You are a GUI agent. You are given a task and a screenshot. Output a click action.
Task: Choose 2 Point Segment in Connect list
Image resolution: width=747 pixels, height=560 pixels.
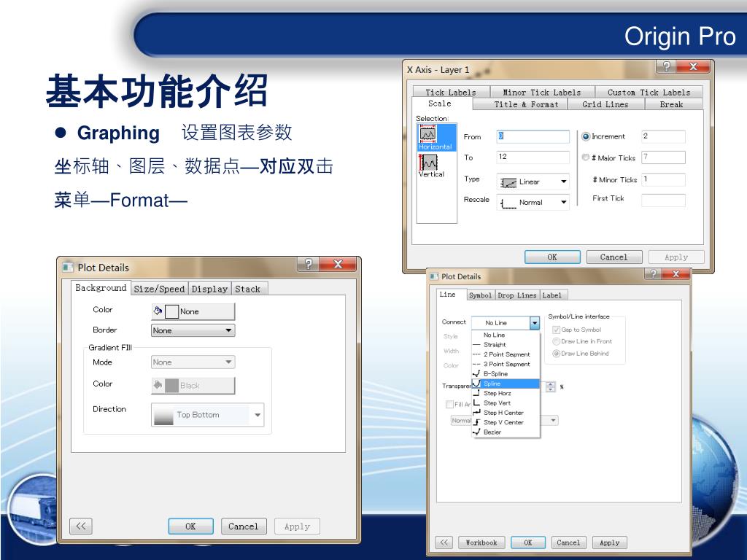(x=506, y=354)
